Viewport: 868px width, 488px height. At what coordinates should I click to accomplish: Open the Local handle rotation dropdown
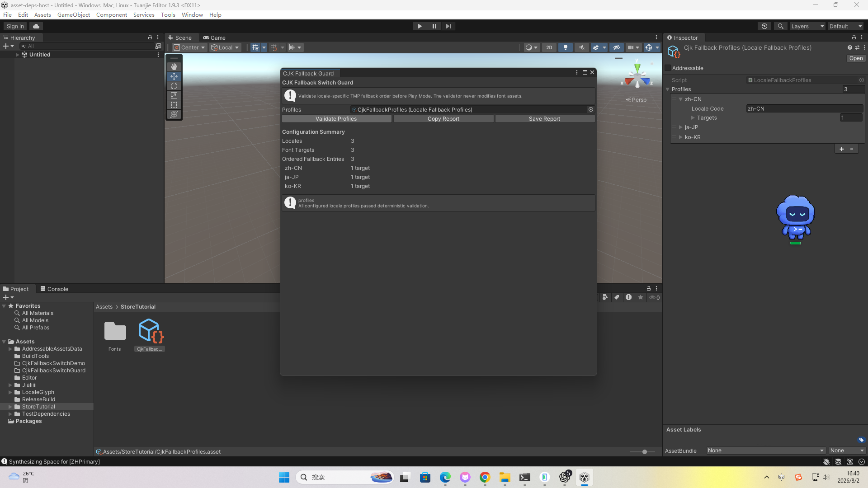pos(225,47)
